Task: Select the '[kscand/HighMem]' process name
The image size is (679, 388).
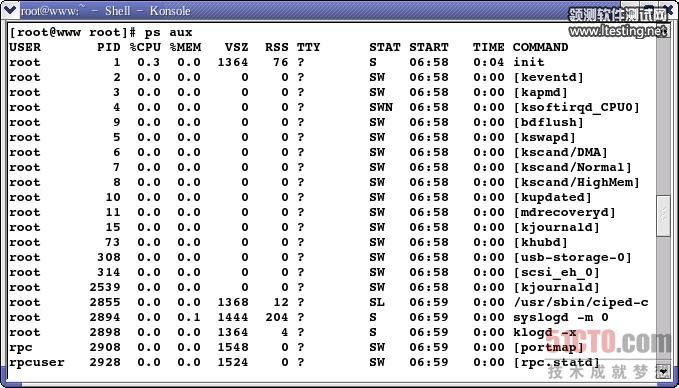Action: (576, 183)
